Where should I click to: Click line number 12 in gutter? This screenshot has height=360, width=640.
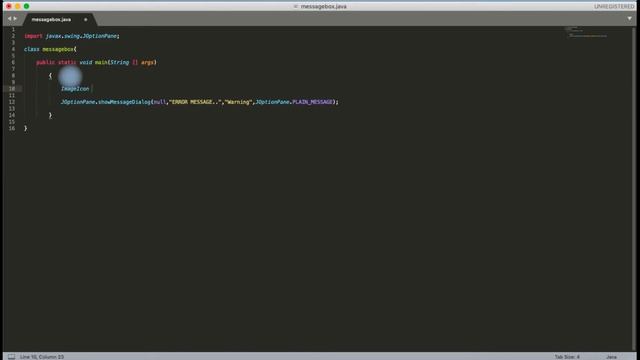12,102
